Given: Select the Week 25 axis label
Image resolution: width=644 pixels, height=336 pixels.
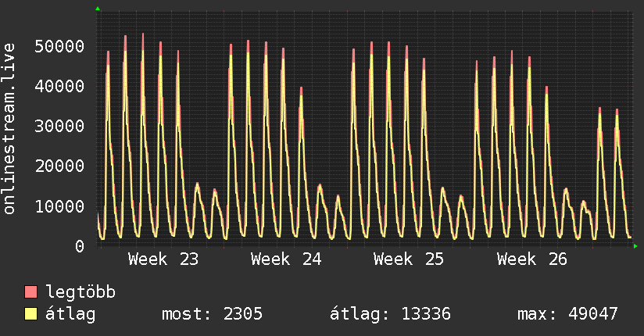Looking at the screenshot, I should coord(409,259).
